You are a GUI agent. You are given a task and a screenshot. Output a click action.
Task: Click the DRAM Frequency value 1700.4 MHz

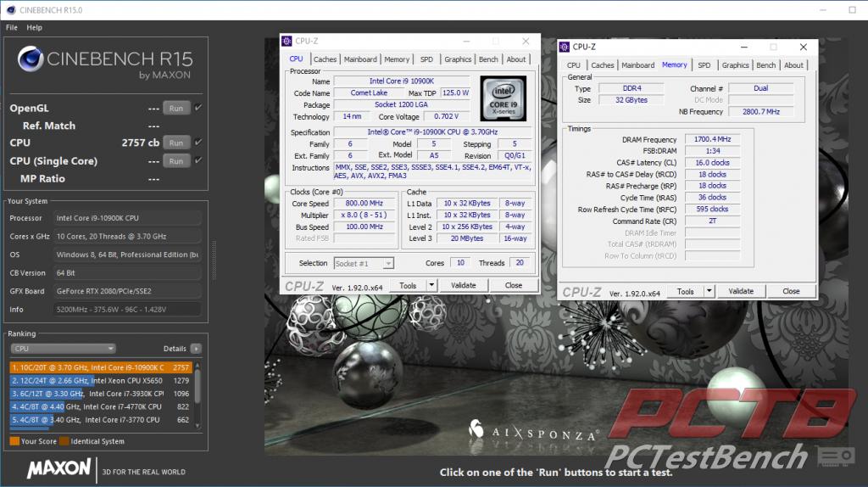tap(712, 139)
